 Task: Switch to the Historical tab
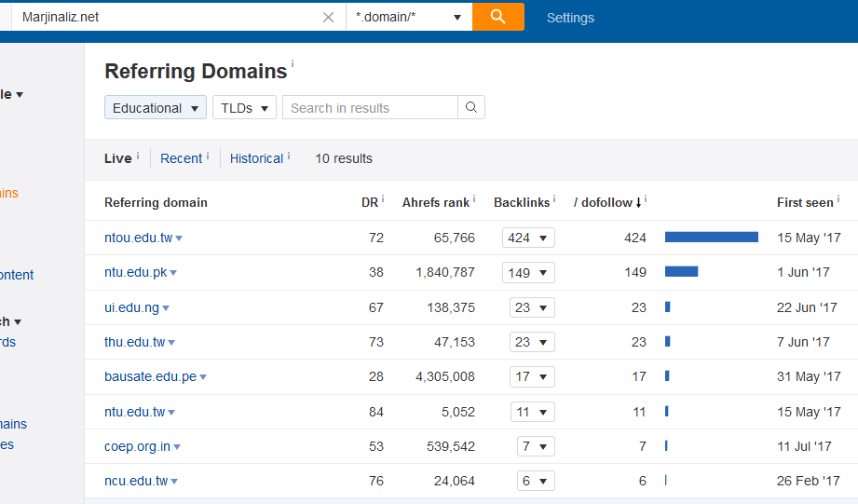click(256, 158)
